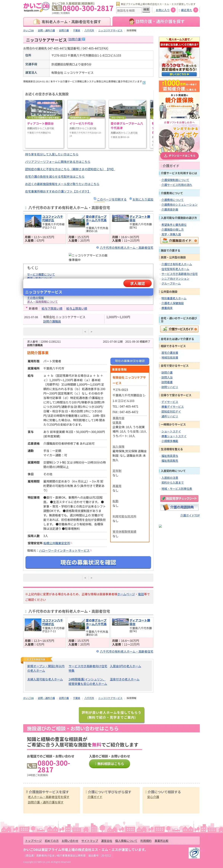This screenshot has width=223, height=868.
Task: Click 愛の家グループホーム八千代高津 thumbnail image
Action: 127,110
